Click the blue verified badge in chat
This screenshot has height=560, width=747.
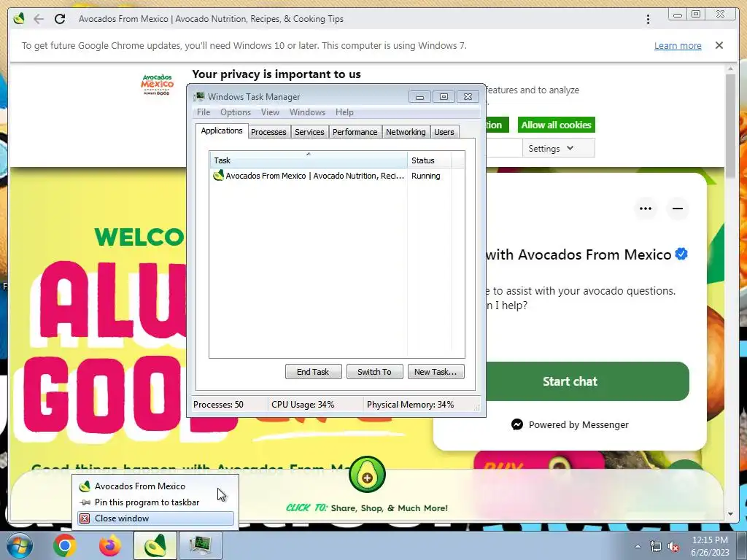click(x=682, y=254)
